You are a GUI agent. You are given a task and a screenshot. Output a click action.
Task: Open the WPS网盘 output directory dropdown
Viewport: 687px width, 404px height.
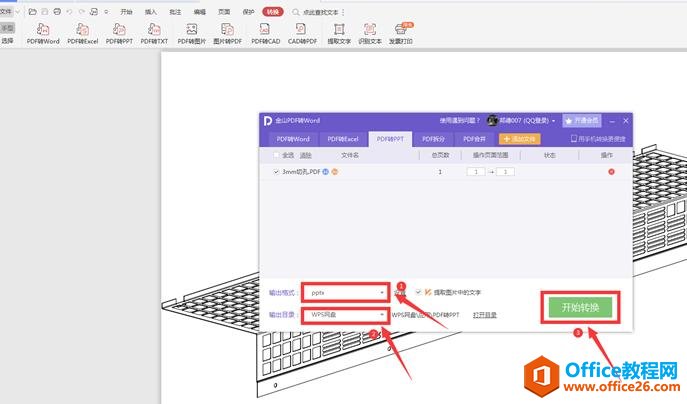[x=346, y=315]
